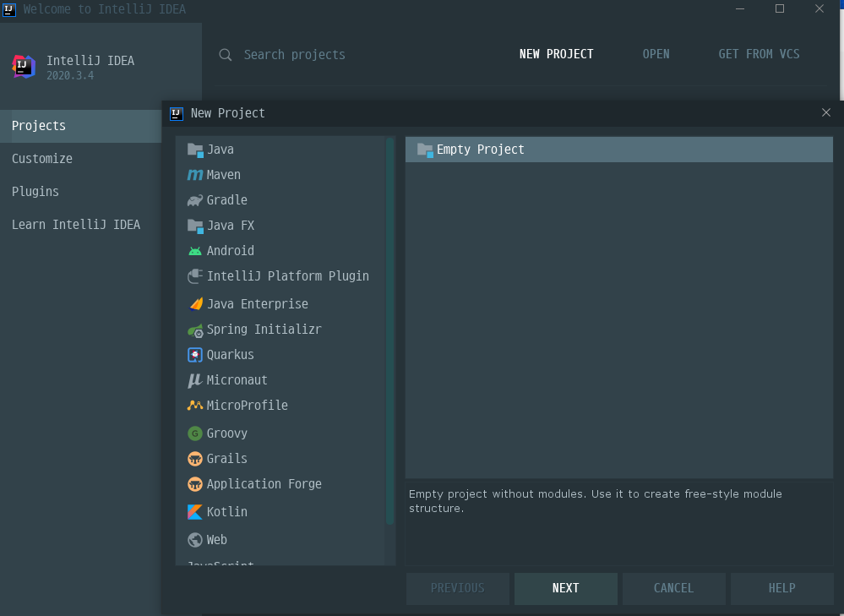Click the Web globe icon
The width and height of the screenshot is (844, 616).
coord(195,540)
